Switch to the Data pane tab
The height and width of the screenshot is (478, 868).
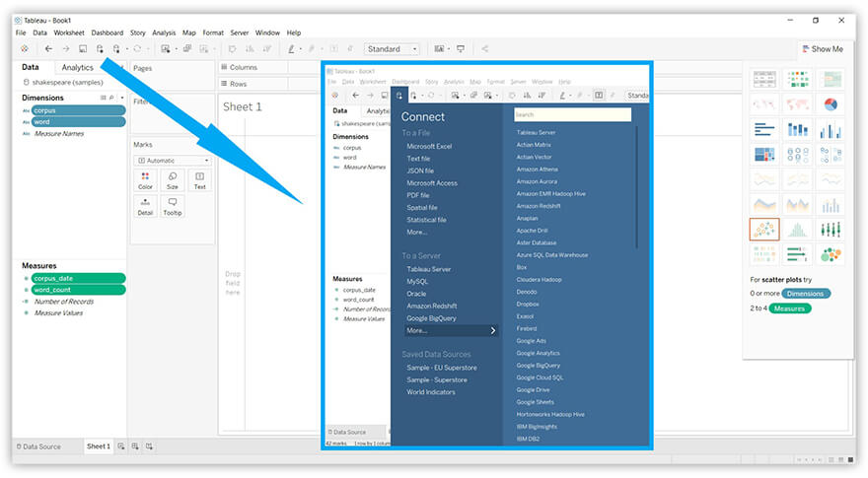pos(31,67)
